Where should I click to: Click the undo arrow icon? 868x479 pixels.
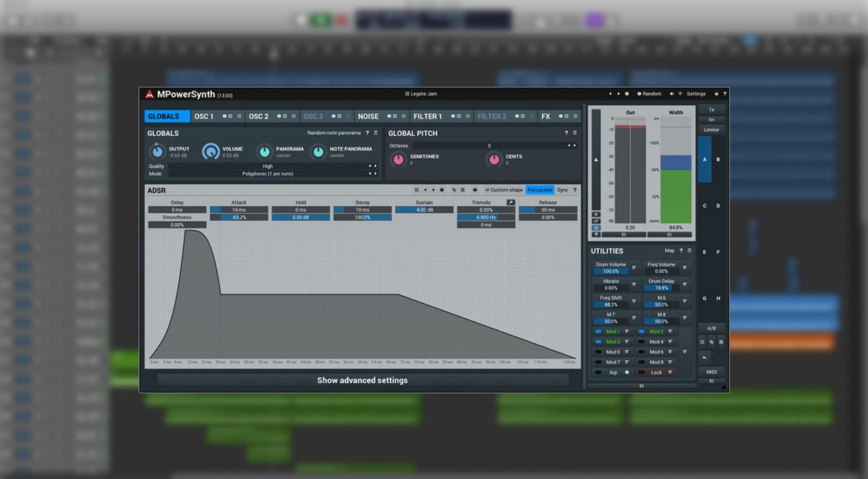[x=705, y=357]
